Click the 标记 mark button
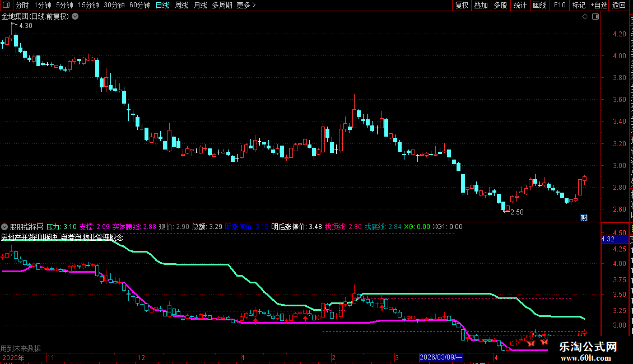Viewport: 633px width, 364px height. (579, 5)
